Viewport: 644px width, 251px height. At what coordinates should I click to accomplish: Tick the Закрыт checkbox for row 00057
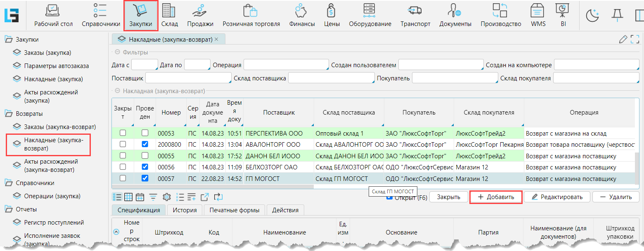[123, 178]
